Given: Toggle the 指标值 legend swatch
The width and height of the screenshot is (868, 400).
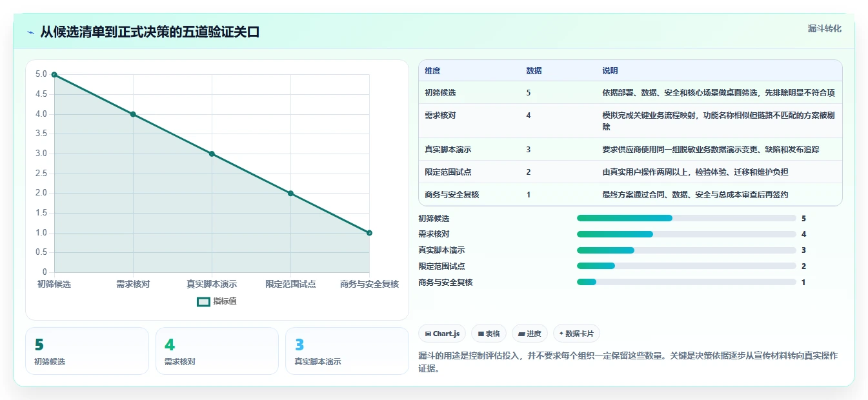Looking at the screenshot, I should pyautogui.click(x=203, y=301).
